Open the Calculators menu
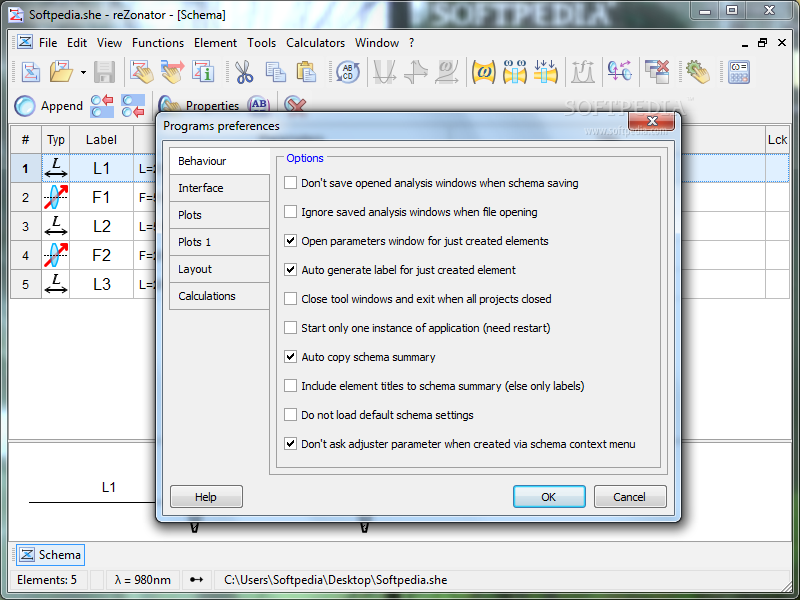Viewport: 800px width, 600px height. [315, 43]
